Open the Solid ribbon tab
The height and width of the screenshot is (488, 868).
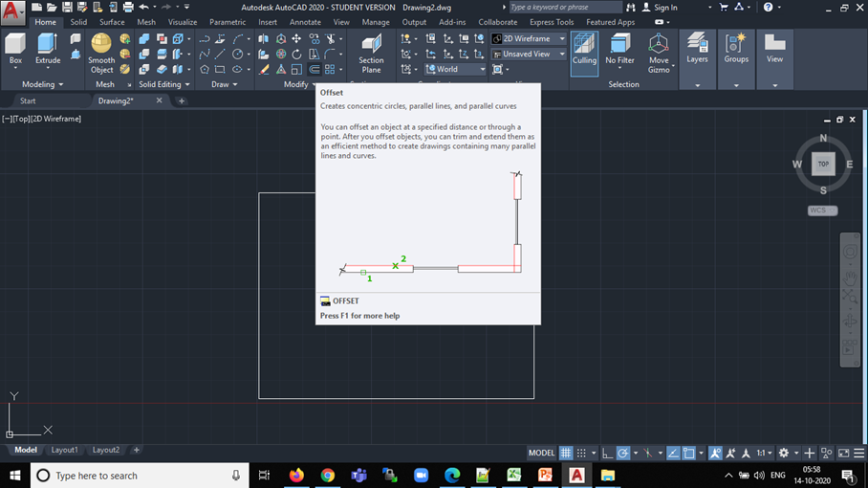pyautogui.click(x=78, y=22)
